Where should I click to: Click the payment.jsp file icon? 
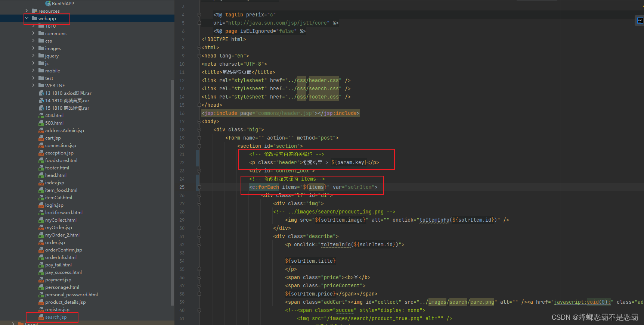pyautogui.click(x=41, y=279)
